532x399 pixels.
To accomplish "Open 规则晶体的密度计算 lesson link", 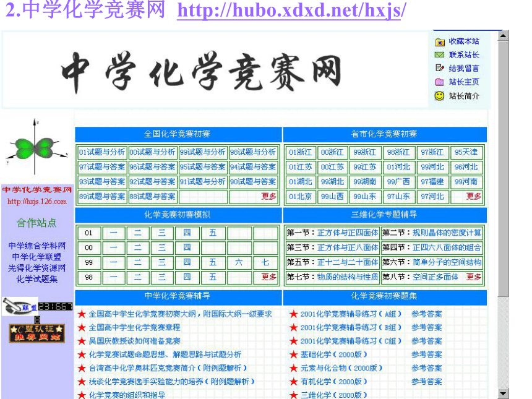I will click(447, 233).
